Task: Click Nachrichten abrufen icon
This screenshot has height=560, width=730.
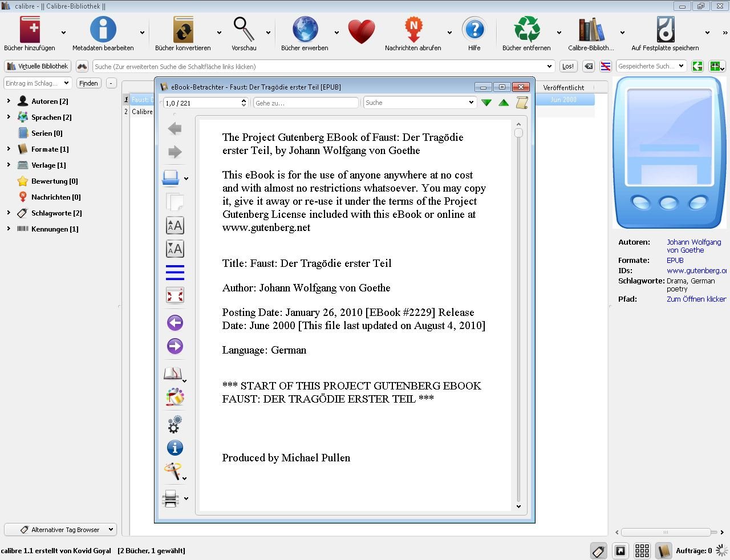Action: (x=413, y=30)
